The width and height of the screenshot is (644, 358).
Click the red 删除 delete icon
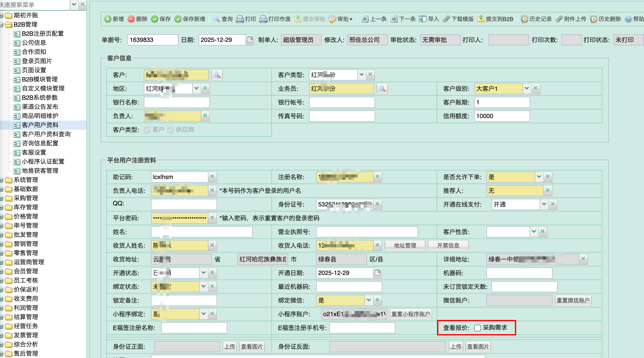pos(131,19)
